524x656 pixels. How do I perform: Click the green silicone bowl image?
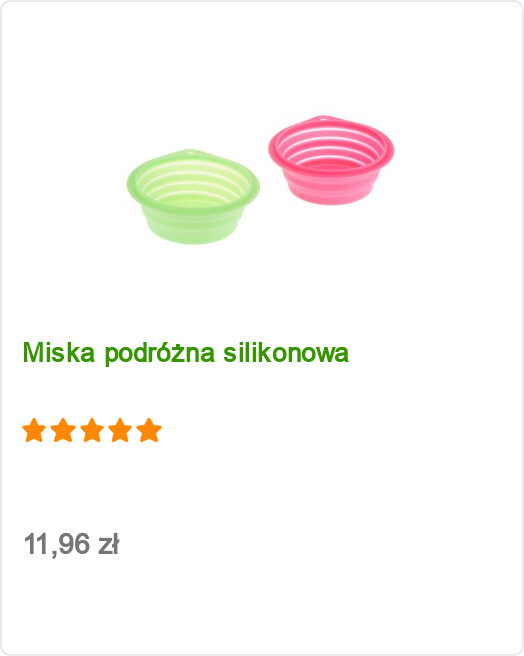tap(193, 197)
